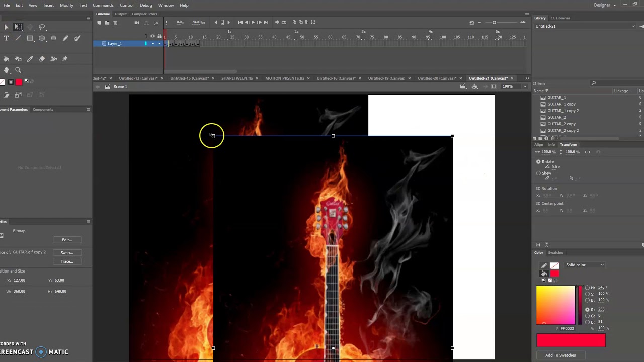Select the Oval tool
Image resolution: width=644 pixels, height=362 pixels.
pyautogui.click(x=42, y=38)
